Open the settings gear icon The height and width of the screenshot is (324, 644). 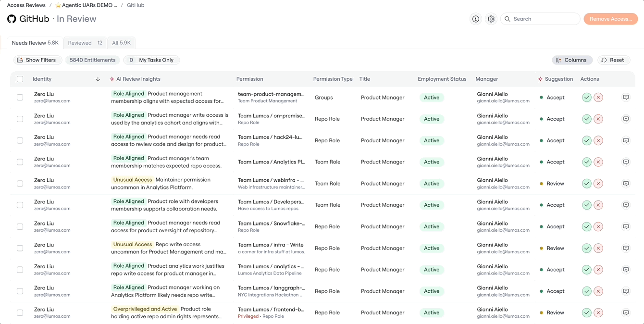[x=491, y=19]
